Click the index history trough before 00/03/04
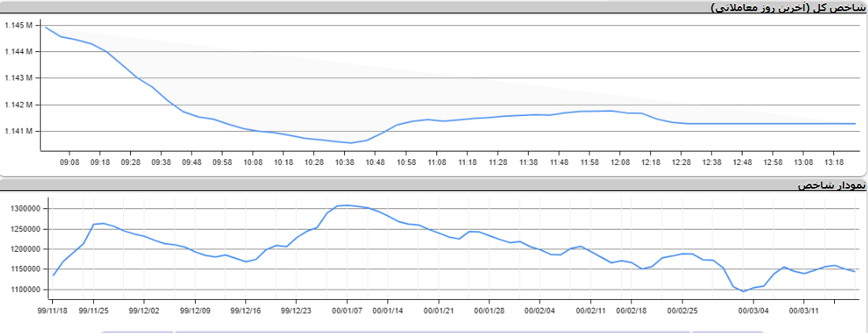The height and width of the screenshot is (333, 868). tap(743, 291)
